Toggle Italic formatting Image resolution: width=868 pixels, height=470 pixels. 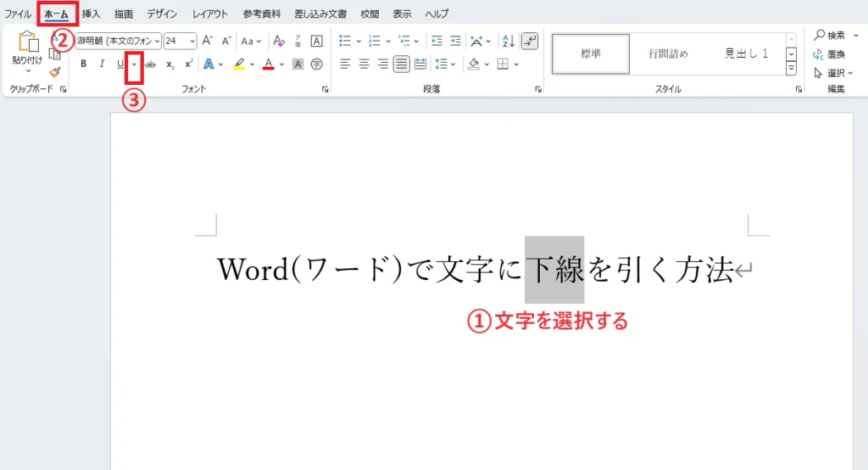pos(102,64)
